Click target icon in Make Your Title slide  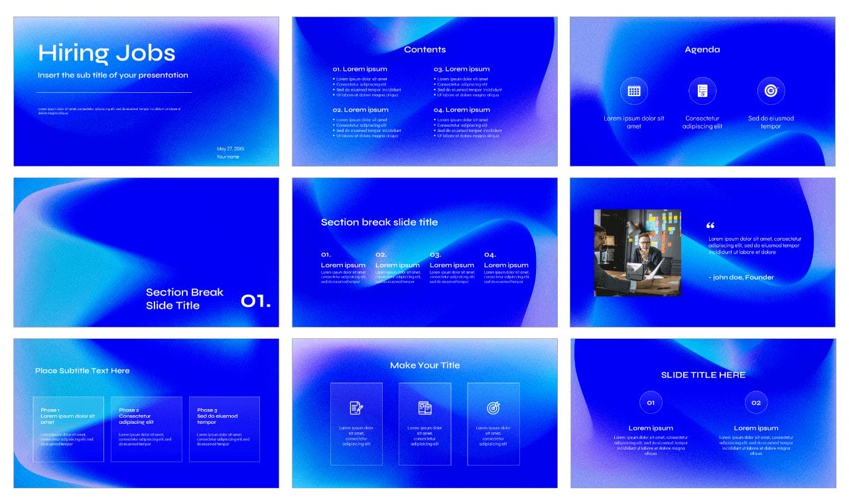click(x=493, y=408)
